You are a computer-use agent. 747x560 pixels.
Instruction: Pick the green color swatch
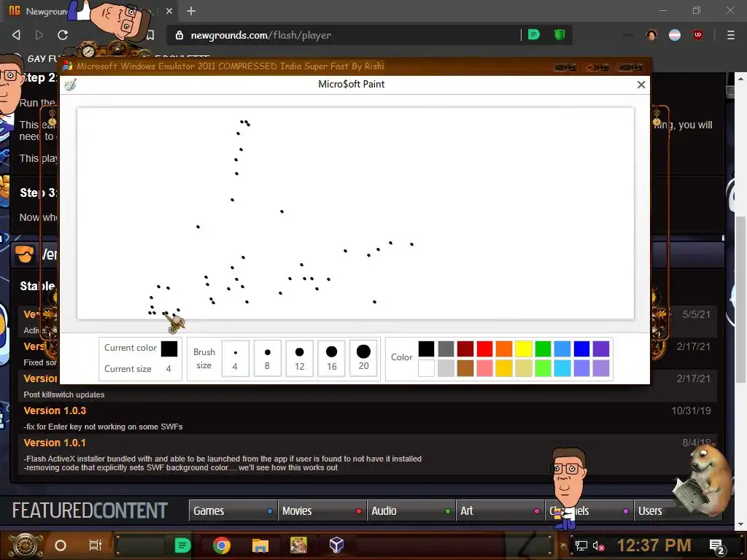point(543,349)
